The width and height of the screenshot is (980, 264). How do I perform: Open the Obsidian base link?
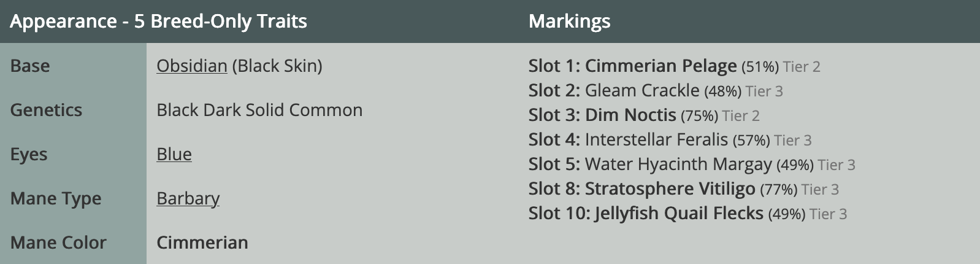click(192, 66)
